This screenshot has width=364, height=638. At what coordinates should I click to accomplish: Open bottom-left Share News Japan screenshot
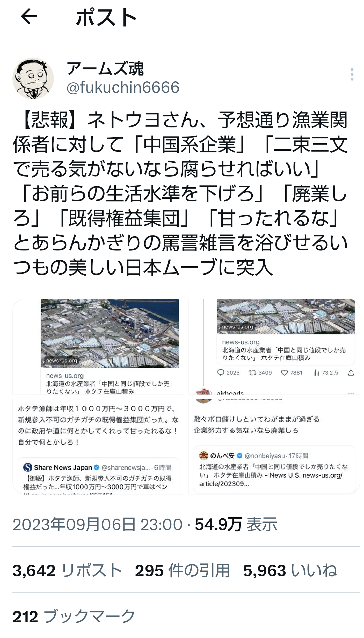pyautogui.click(x=98, y=447)
